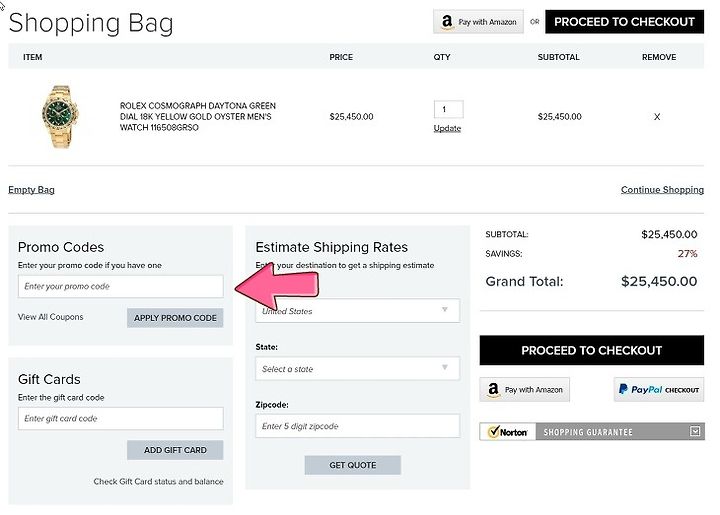Click Add Gift Card button
The width and height of the screenshot is (720, 515).
(175, 450)
